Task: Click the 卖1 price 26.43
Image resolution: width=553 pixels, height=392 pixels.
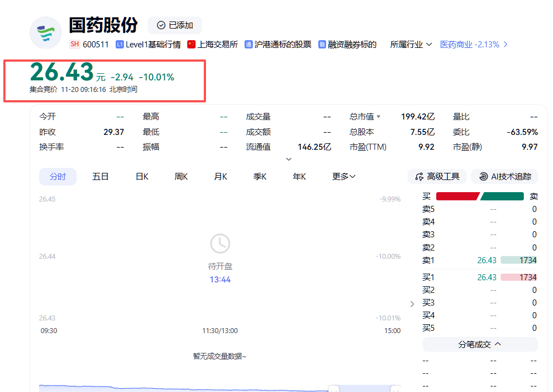Action: pyautogui.click(x=487, y=260)
